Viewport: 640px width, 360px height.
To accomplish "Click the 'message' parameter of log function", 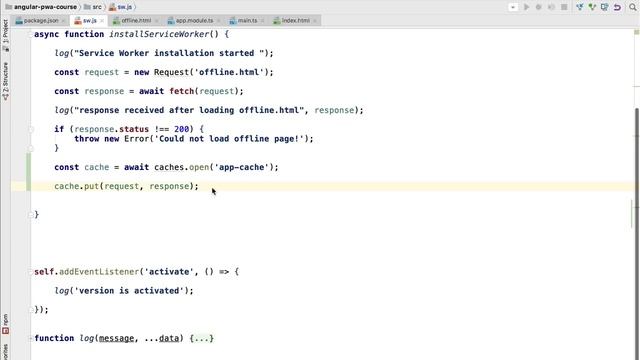I will click(x=116, y=338).
